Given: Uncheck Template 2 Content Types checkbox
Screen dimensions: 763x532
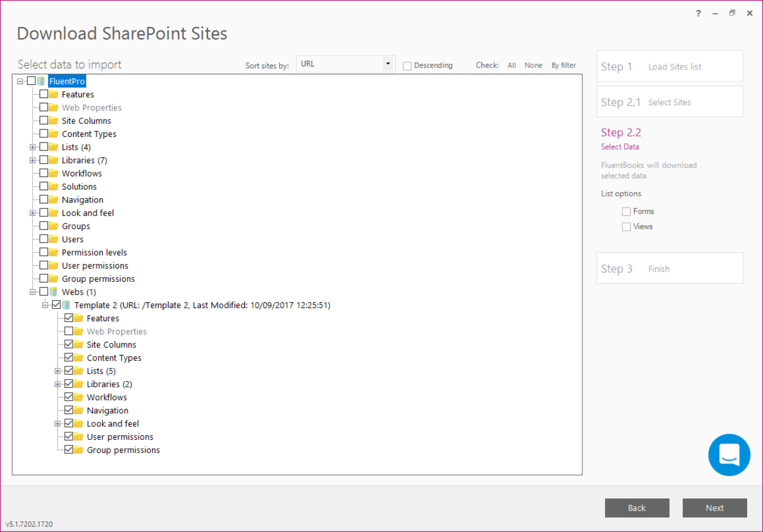Looking at the screenshot, I should click(x=69, y=358).
